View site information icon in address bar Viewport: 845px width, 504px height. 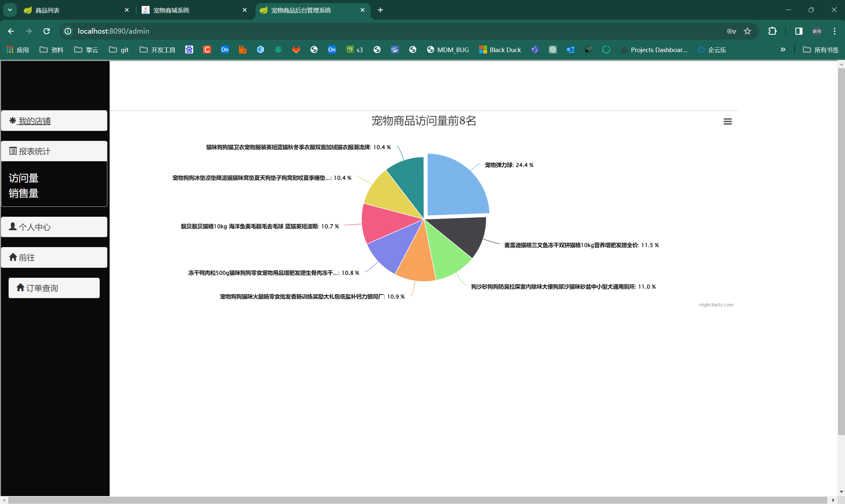pos(68,31)
